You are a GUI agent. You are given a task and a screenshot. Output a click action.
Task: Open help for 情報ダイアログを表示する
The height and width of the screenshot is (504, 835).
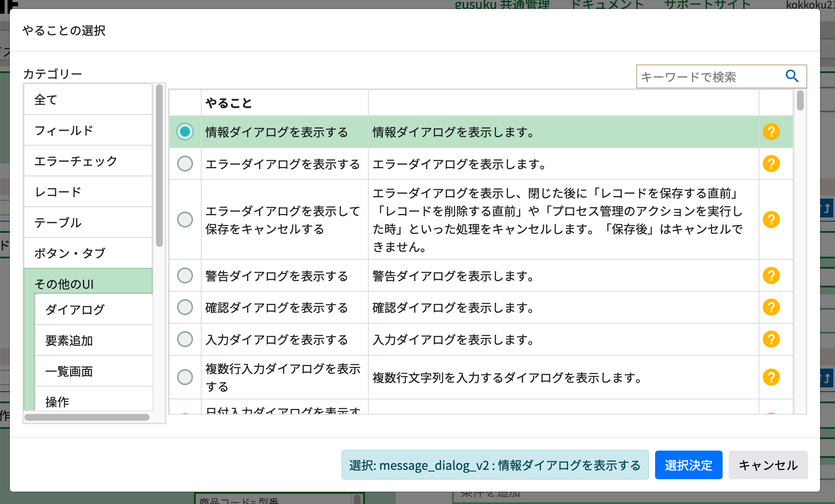click(771, 132)
